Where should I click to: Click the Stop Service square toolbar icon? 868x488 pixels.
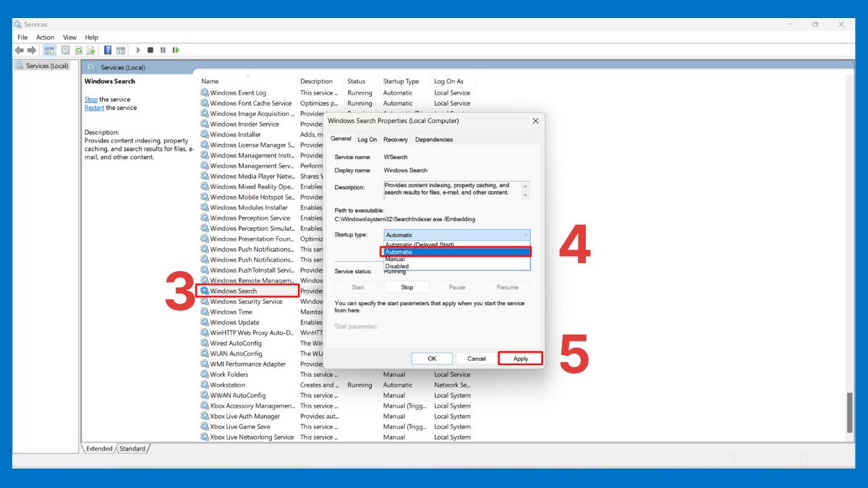(150, 50)
